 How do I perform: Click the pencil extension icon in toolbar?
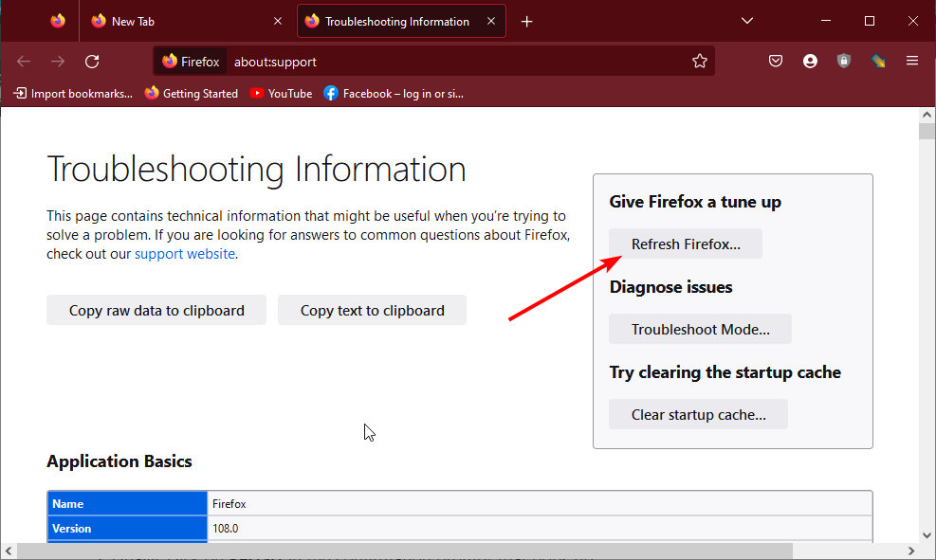[x=878, y=61]
